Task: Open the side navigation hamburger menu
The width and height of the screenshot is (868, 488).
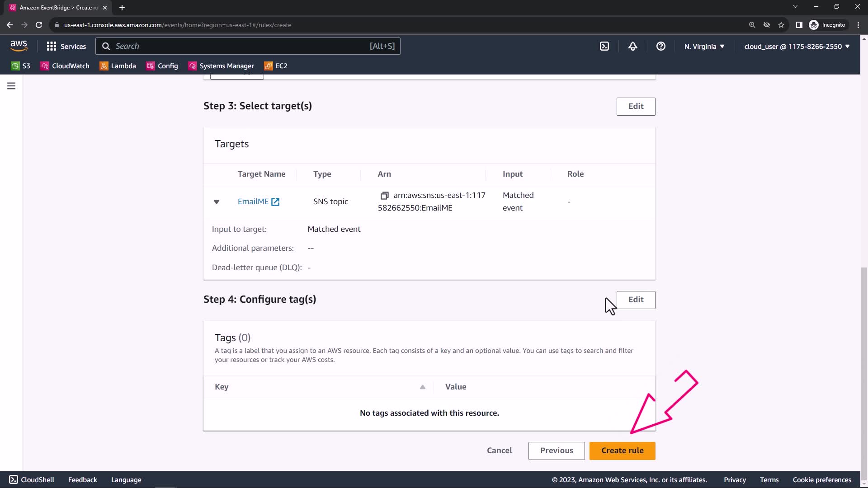Action: pyautogui.click(x=11, y=86)
